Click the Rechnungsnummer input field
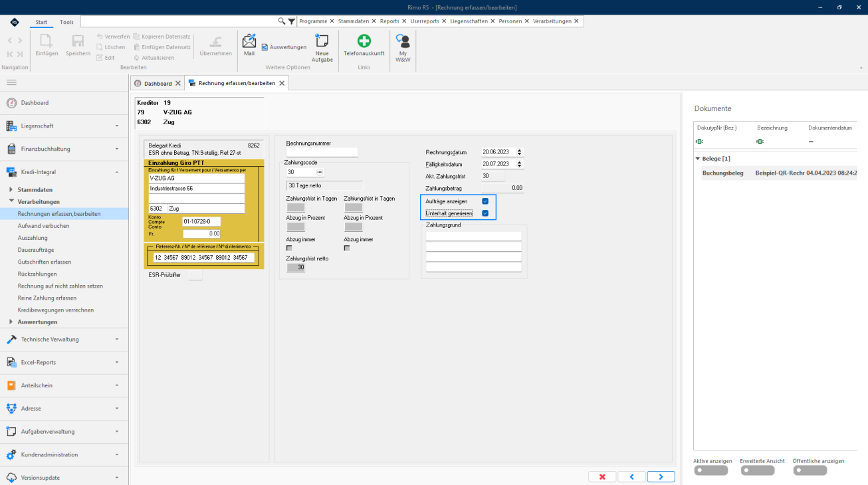The image size is (868, 485). pos(322,152)
